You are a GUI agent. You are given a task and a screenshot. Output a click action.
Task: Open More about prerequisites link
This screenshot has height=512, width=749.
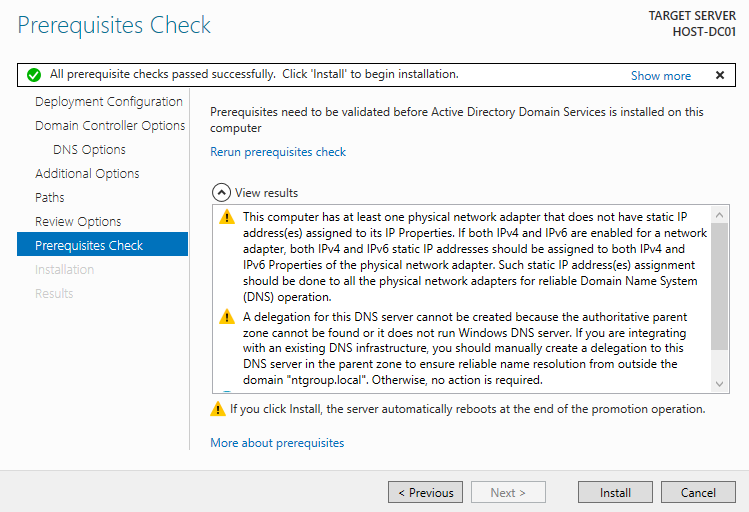click(277, 443)
